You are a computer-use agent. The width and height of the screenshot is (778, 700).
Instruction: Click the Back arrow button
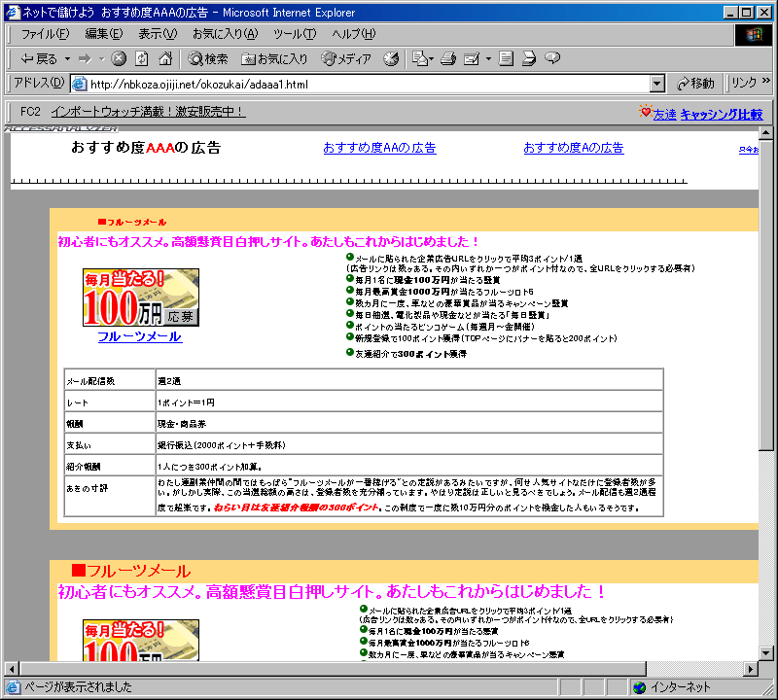(38, 58)
